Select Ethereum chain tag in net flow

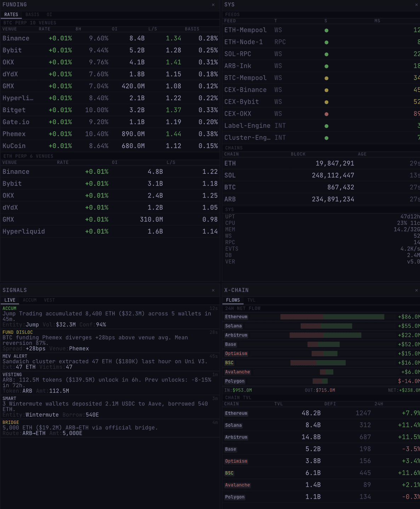click(x=236, y=317)
